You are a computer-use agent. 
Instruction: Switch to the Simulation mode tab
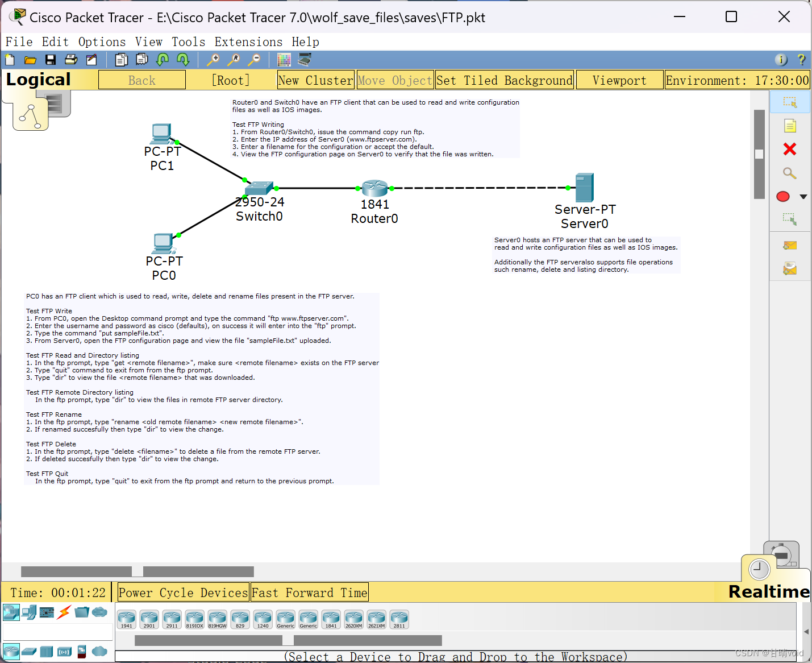782,554
